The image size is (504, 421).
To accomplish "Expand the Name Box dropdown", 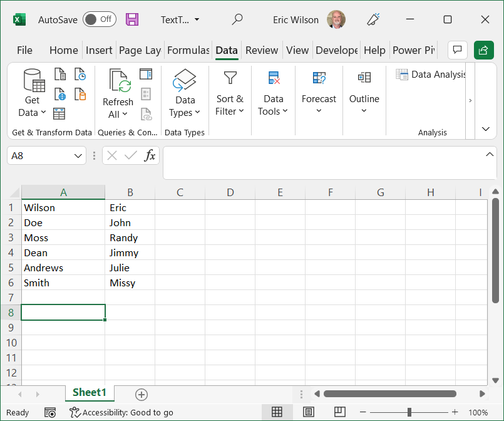I will click(x=79, y=155).
